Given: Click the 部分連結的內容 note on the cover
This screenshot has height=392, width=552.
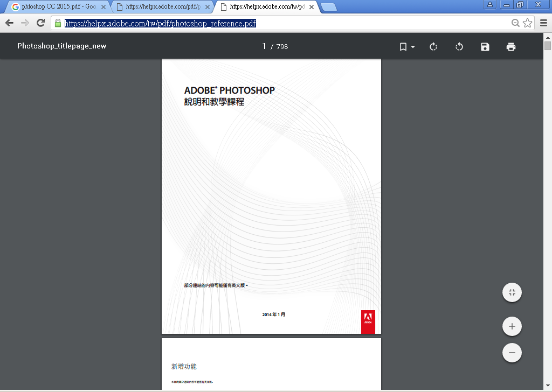Looking at the screenshot, I should (x=216, y=285).
